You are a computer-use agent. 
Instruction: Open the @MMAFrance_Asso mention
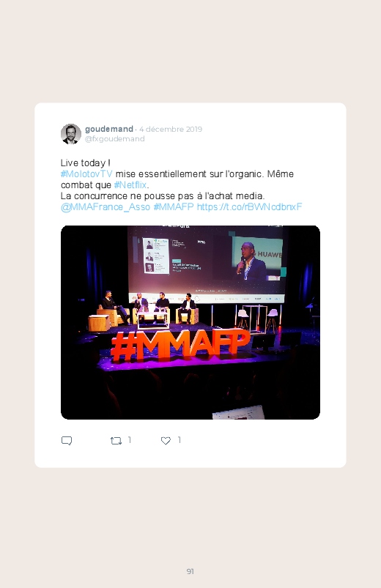[106, 207]
